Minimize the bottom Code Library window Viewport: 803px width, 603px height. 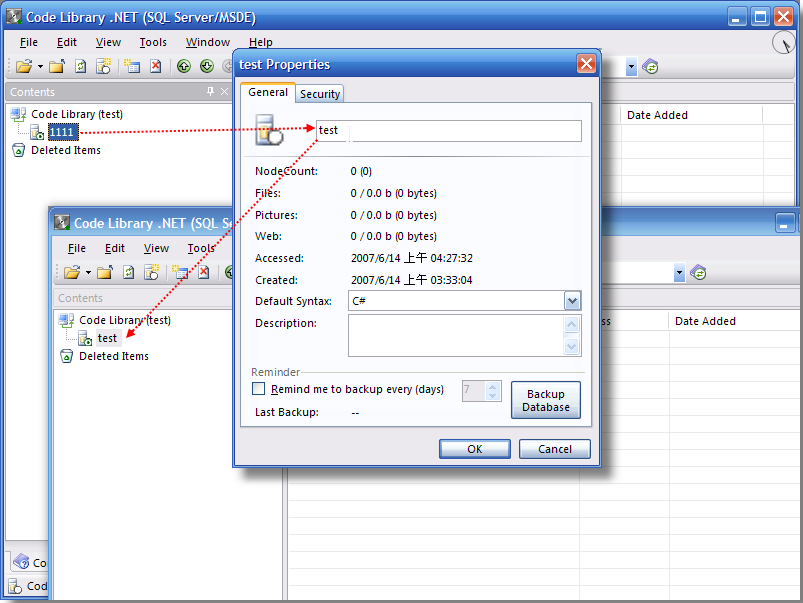click(784, 223)
